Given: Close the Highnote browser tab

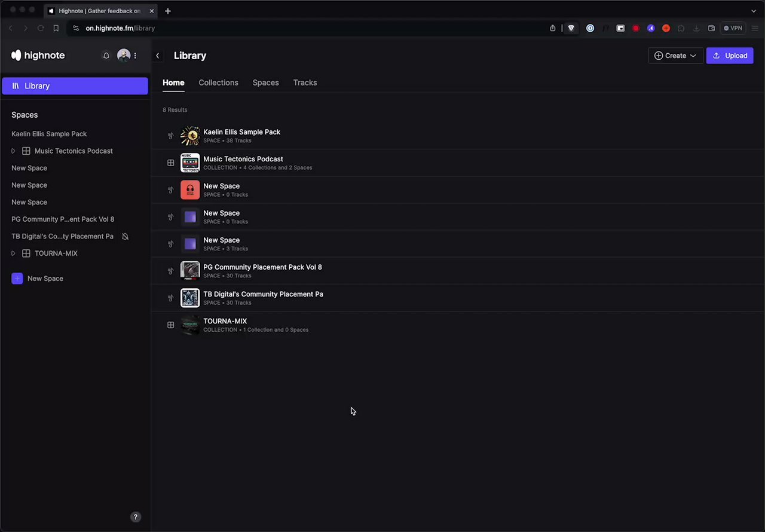Looking at the screenshot, I should [x=151, y=11].
